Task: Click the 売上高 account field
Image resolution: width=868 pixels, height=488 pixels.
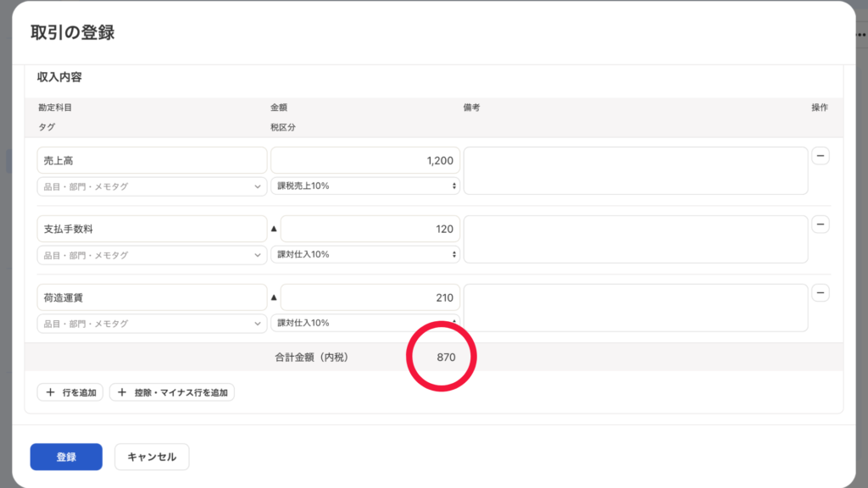Action: pos(153,160)
